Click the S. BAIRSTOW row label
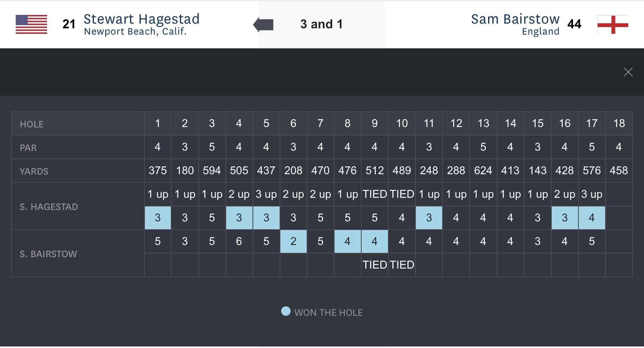This screenshot has width=644, height=348. point(49,254)
